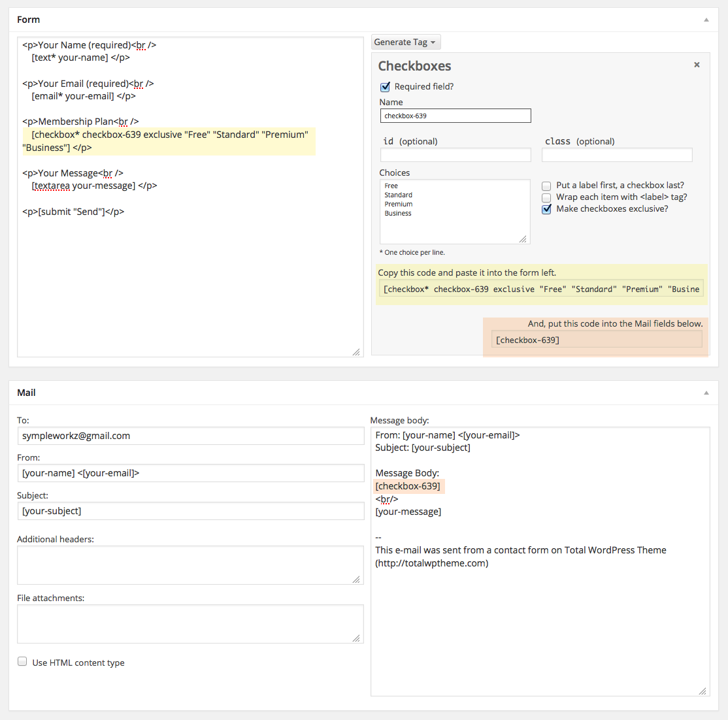Click inside the Choices textarea
This screenshot has width=728, height=720.
point(455,212)
